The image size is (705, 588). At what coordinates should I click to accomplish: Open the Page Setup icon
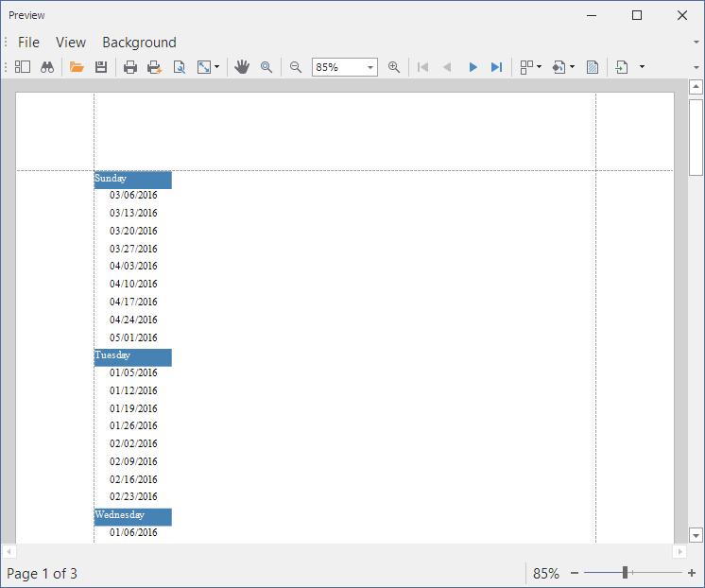pos(179,67)
